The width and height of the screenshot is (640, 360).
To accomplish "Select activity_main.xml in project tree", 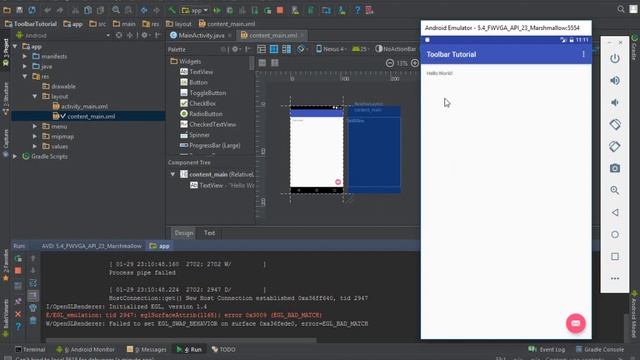I will click(80, 106).
